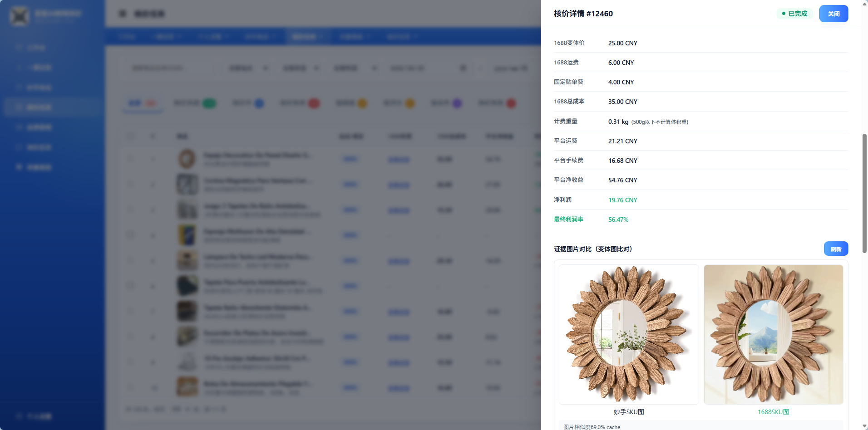Select the green 19.76 CNY value
868x430 pixels.
[x=623, y=200]
